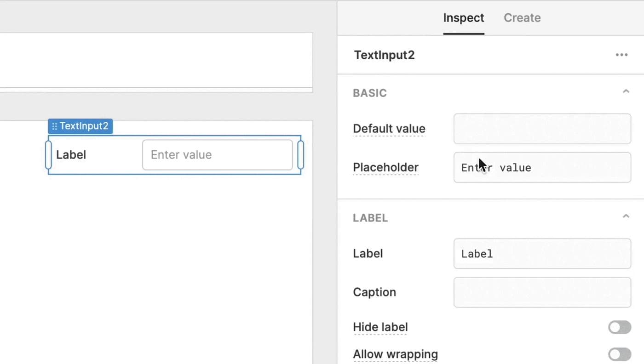Select the Inspect tab

464,17
